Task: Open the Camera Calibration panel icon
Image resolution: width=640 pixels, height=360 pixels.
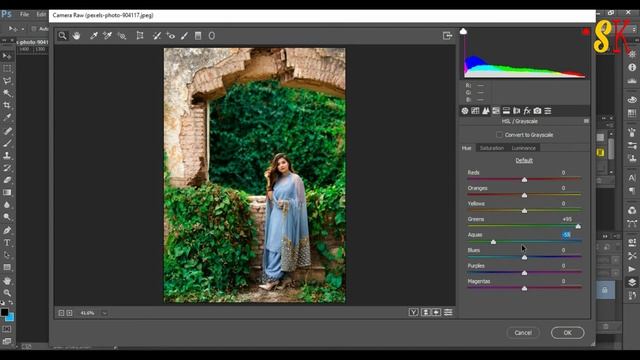Action: tap(538, 111)
